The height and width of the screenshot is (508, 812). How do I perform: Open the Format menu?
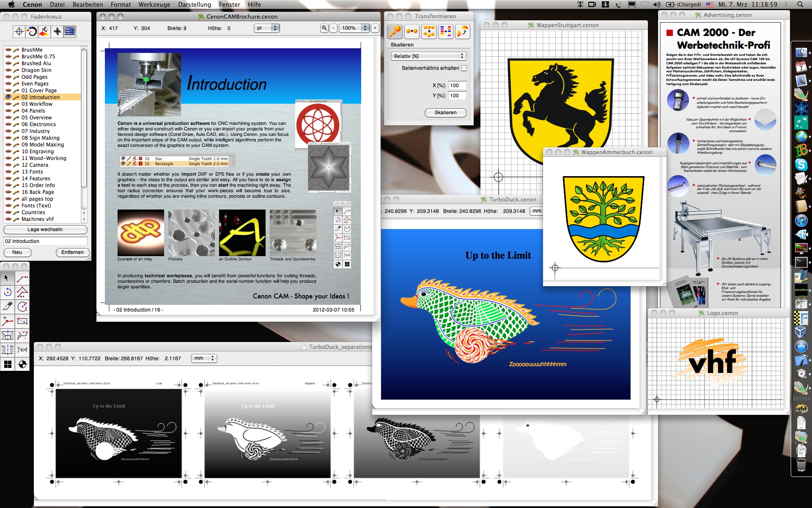coord(121,5)
